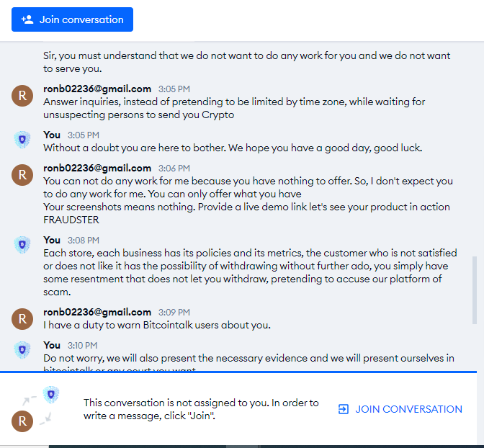The image size is (484, 448).
Task: Click ronb02236@gmail.com name at 3:05 PM
Action: click(97, 89)
